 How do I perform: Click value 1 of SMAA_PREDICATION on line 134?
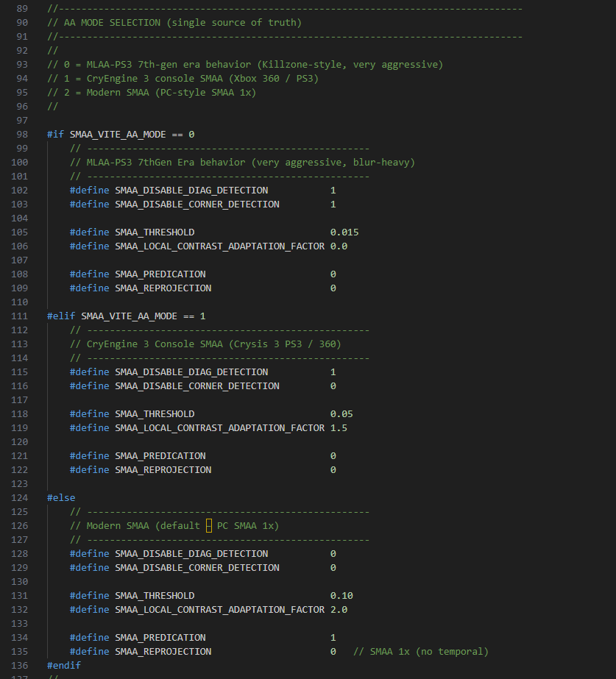[333, 637]
